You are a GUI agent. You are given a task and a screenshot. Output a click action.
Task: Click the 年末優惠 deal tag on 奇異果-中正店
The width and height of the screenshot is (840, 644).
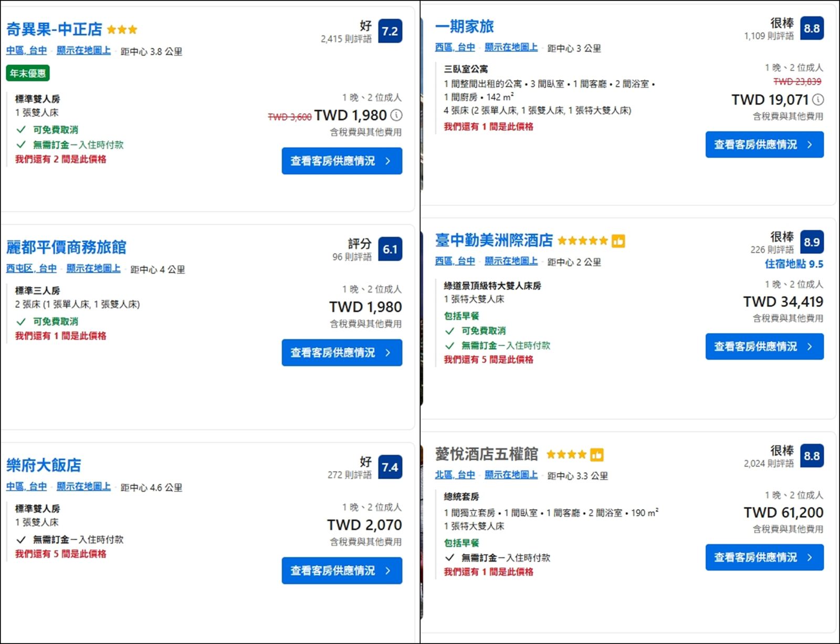point(27,74)
